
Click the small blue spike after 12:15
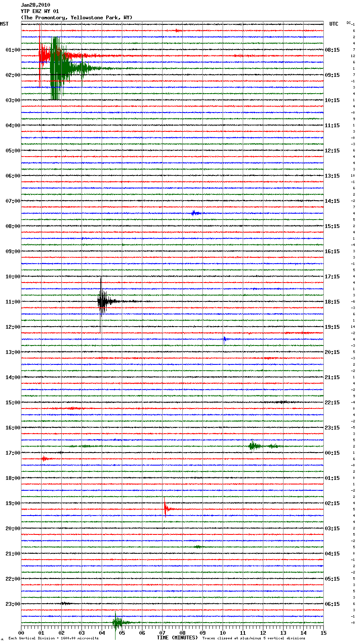(225, 339)
